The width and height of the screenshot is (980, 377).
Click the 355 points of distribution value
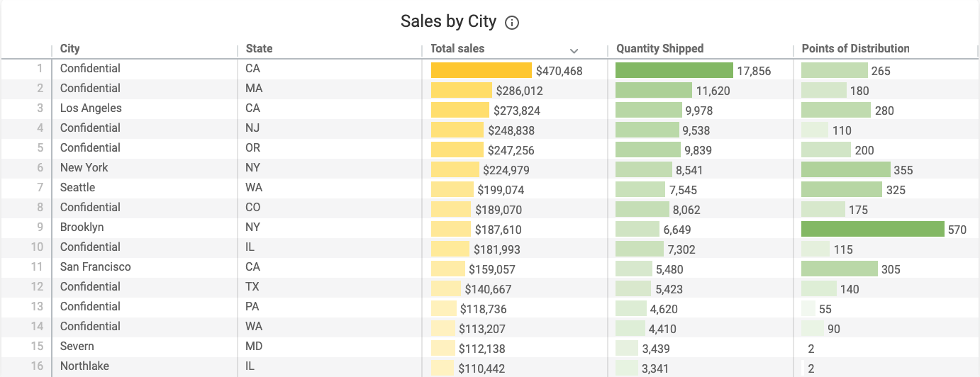tap(903, 170)
